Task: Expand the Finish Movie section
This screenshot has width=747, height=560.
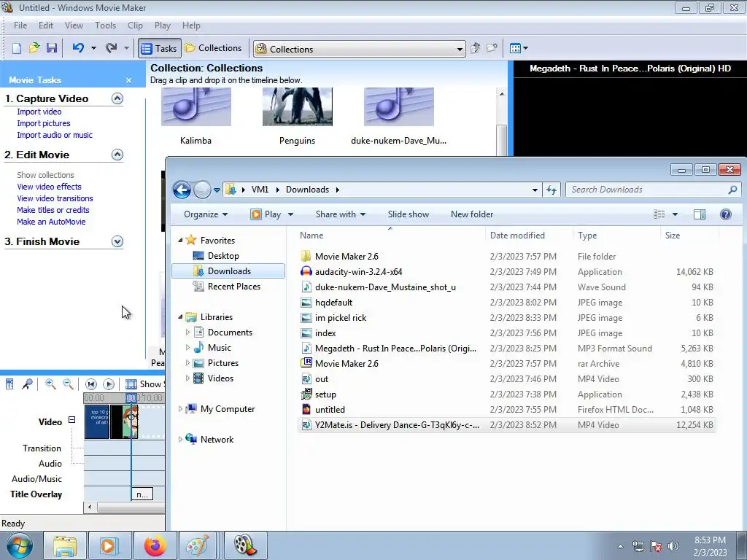Action: click(x=117, y=241)
